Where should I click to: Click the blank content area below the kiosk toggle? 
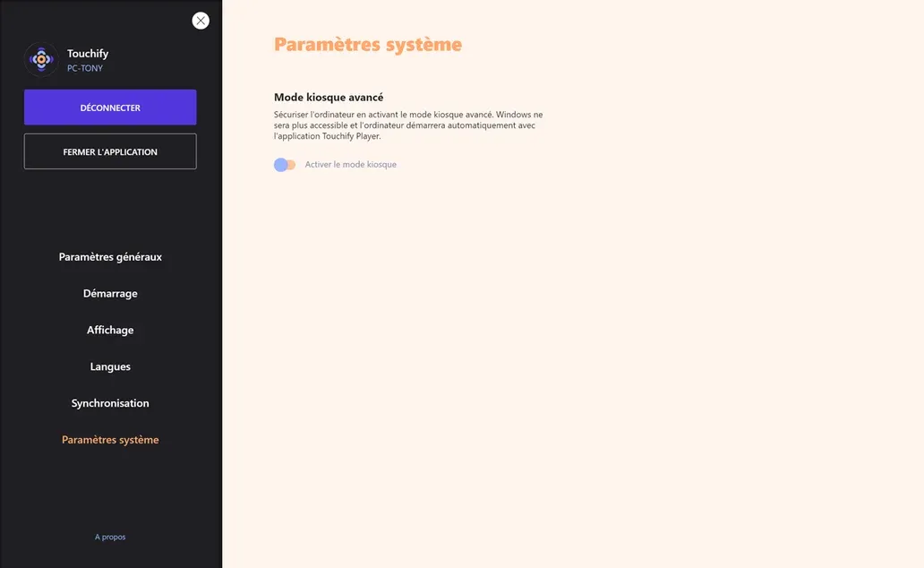(571, 366)
